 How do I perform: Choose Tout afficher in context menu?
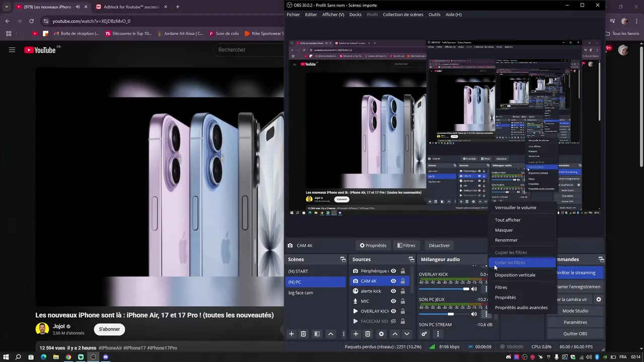pos(522,220)
